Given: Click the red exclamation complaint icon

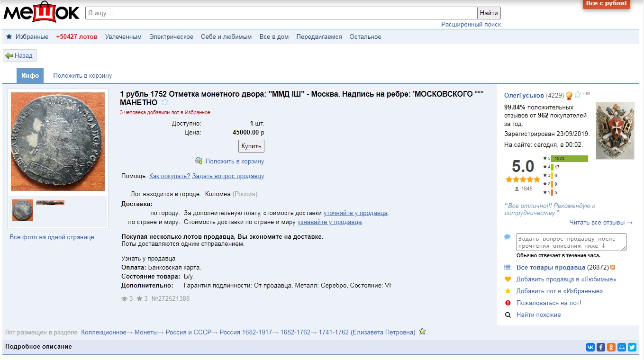Looking at the screenshot, I should 508,303.
